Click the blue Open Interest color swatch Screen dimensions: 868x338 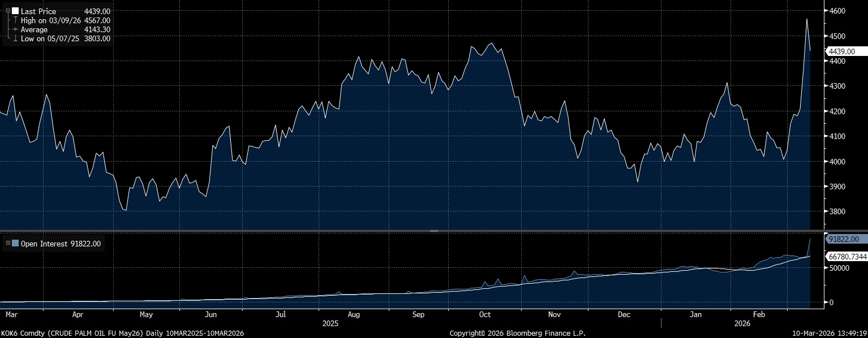(x=15, y=244)
